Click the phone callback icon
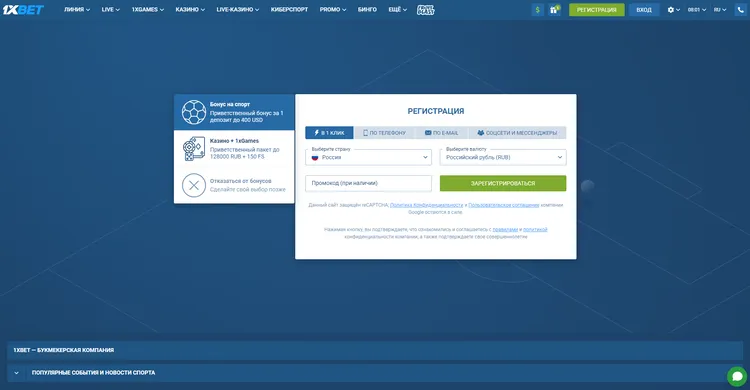 click(740, 10)
